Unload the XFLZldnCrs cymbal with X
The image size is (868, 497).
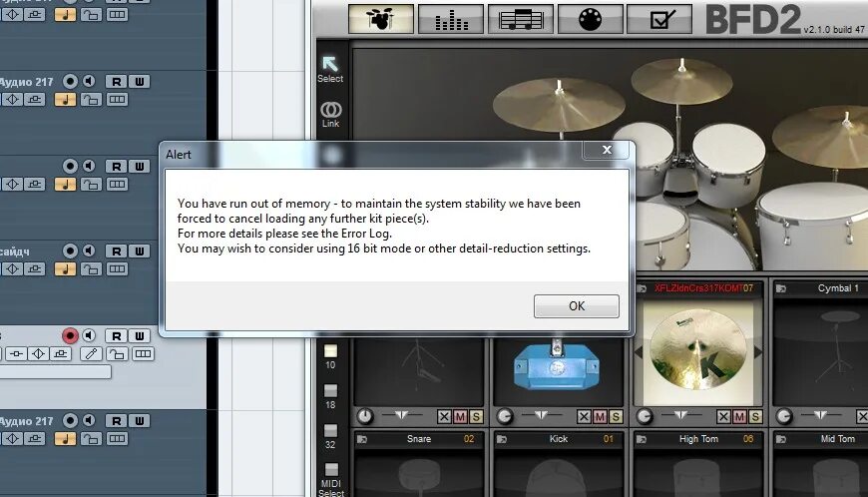(x=723, y=417)
